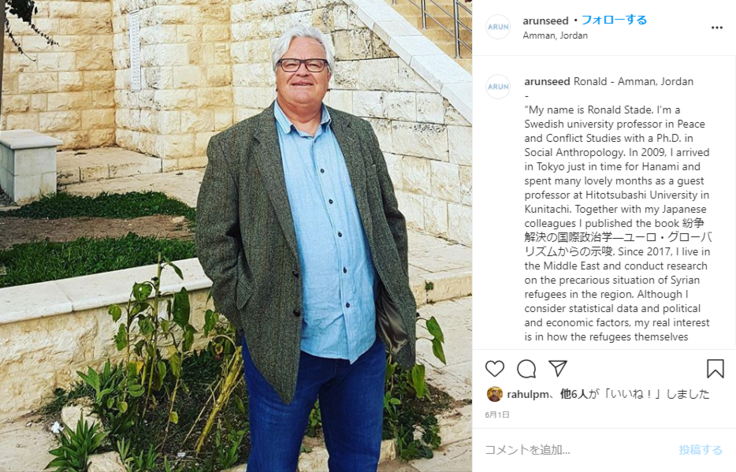Viewport: 736px width, 472px height.
Task: Click the ARUN avatar in post header
Action: pyautogui.click(x=498, y=27)
